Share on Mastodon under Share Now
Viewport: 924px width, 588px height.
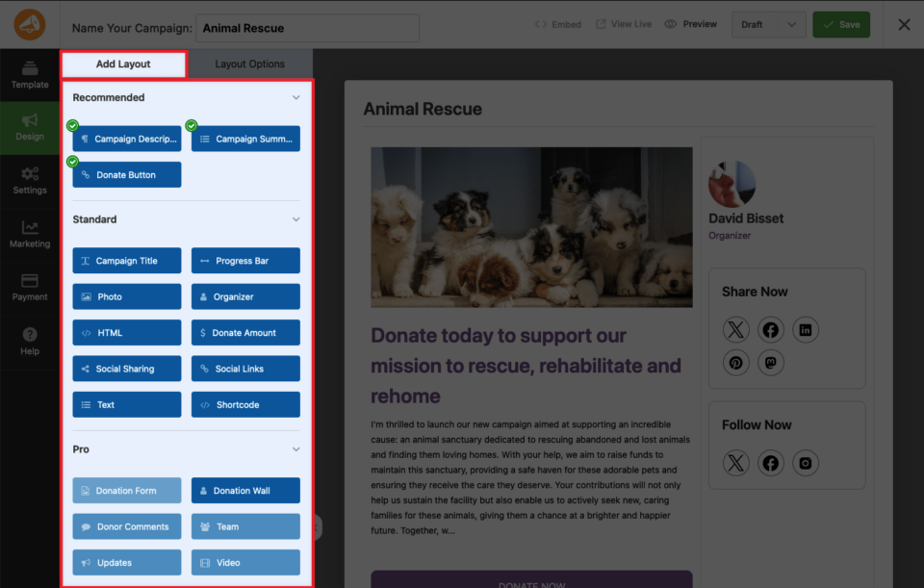tap(770, 363)
